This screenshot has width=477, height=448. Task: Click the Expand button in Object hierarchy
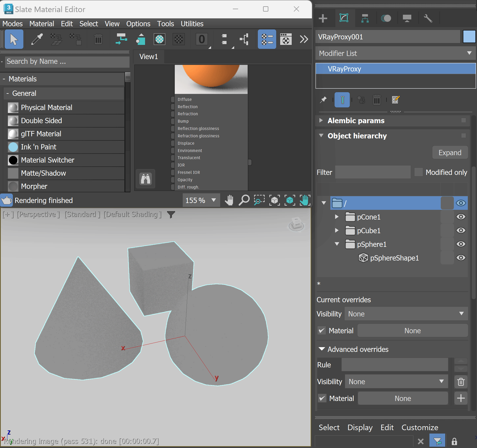coord(450,153)
